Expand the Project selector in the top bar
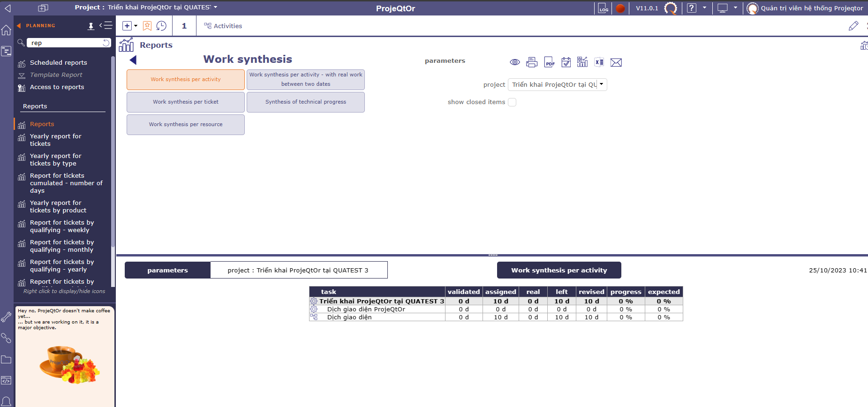Screen dimensions: 868x407 point(215,8)
